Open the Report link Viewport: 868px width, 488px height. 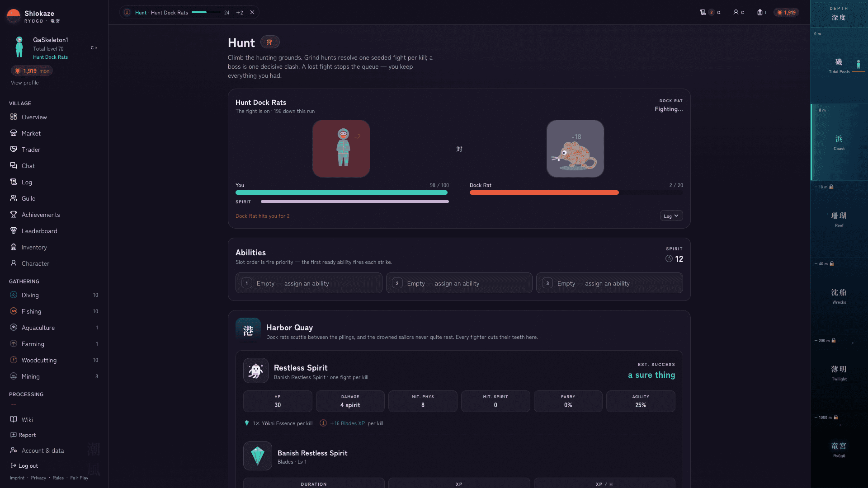click(x=23, y=435)
